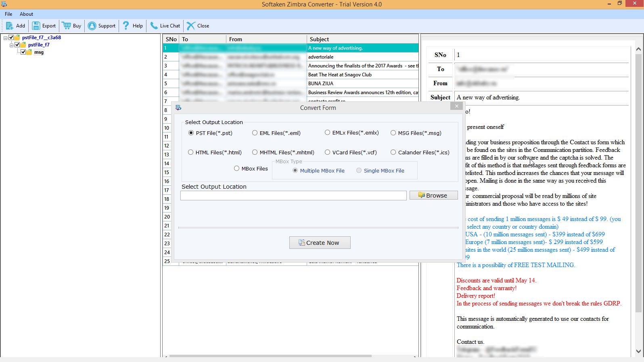Click row number 20 in list
This screenshot has height=362, width=644.
pyautogui.click(x=167, y=217)
